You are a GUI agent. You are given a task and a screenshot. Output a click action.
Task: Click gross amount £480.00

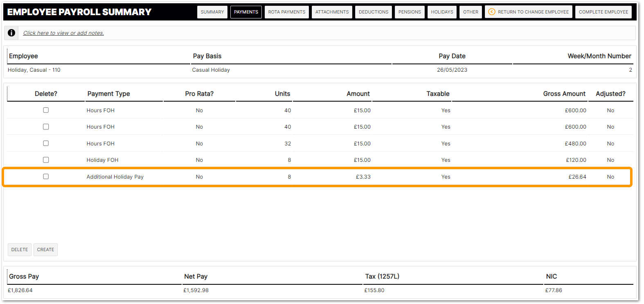click(x=576, y=144)
